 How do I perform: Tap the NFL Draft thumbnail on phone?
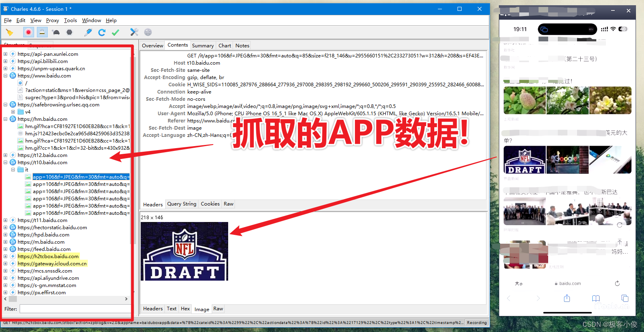525,160
